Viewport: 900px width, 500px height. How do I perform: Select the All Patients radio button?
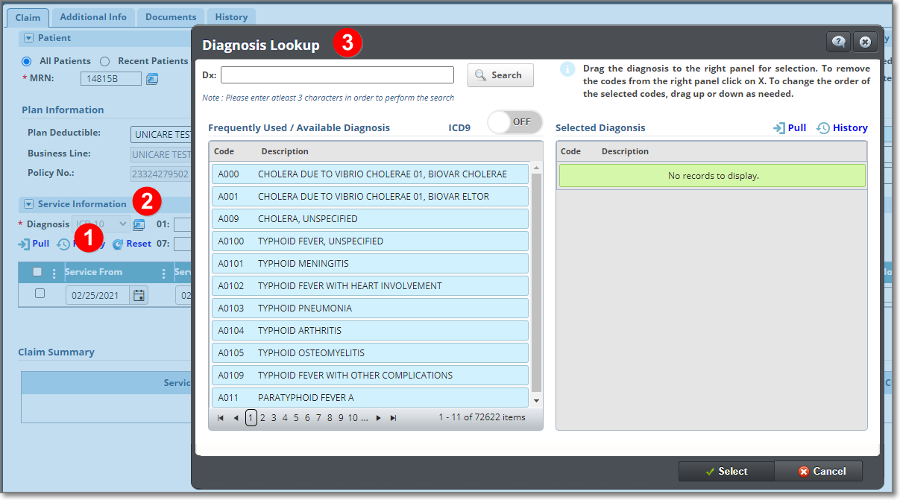[28, 61]
